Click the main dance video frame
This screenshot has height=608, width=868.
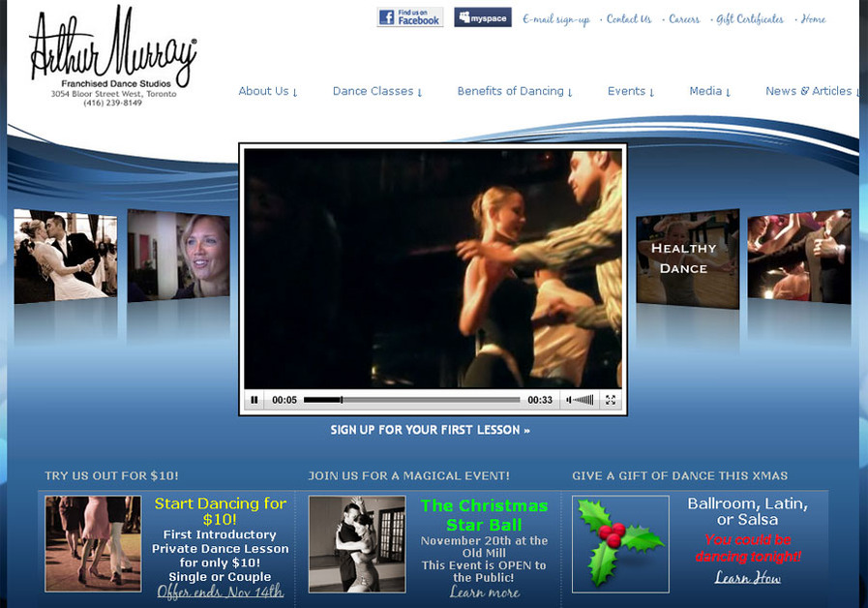click(x=433, y=268)
